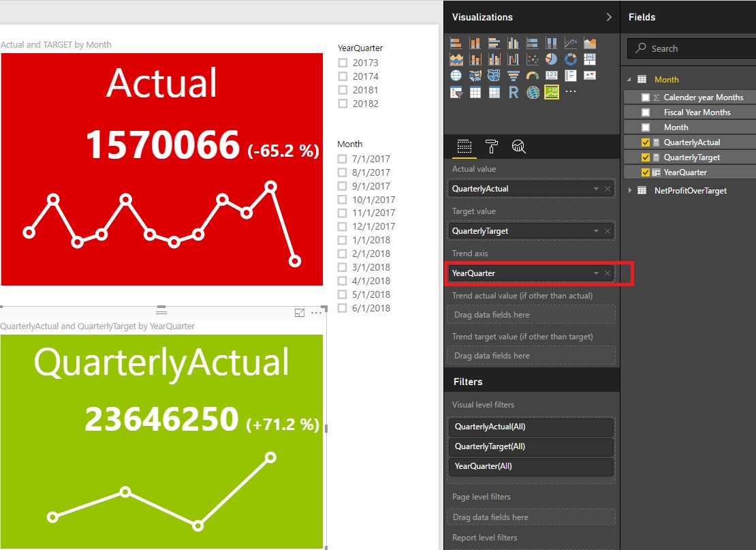Screen dimensions: 756x550
Task: Enable the Fiscal Year Months field
Action: pos(646,112)
